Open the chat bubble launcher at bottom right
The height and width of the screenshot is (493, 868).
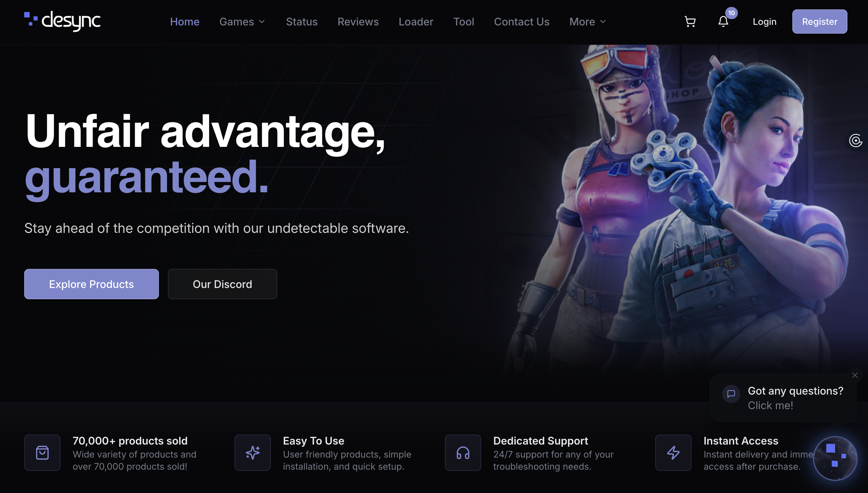point(835,458)
